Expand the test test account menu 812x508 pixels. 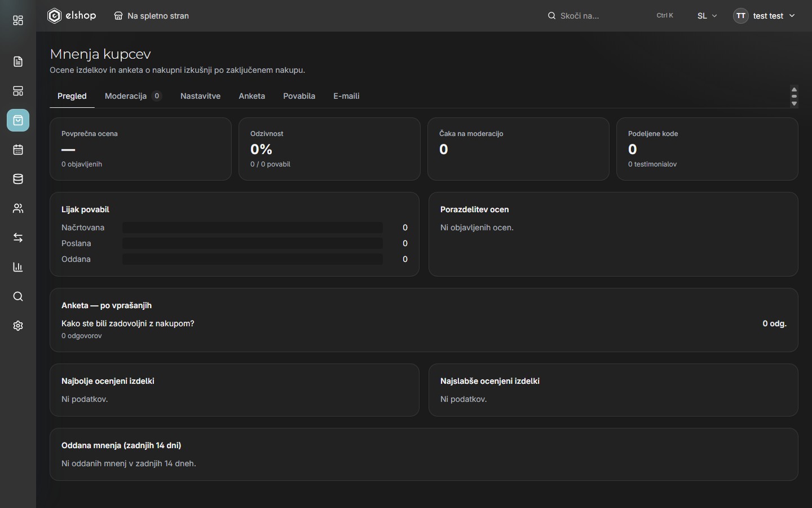764,16
